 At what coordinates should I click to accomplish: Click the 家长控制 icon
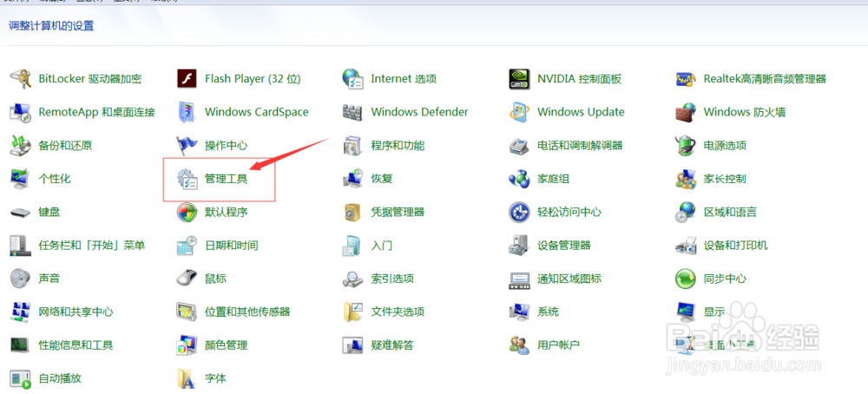(686, 179)
